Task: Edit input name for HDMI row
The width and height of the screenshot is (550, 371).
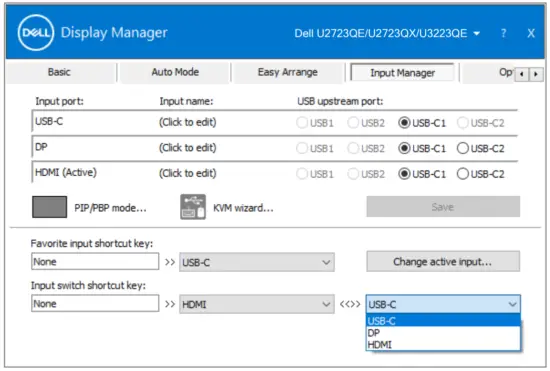Action: [188, 173]
